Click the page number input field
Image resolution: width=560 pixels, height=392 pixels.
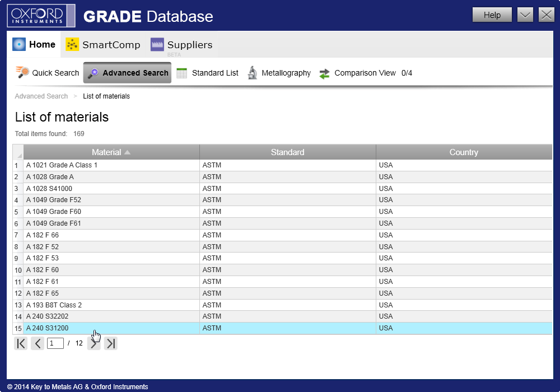pos(55,343)
